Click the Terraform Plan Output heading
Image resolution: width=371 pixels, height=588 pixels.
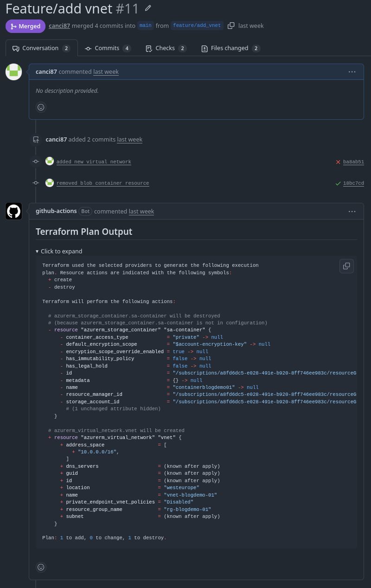(x=84, y=232)
